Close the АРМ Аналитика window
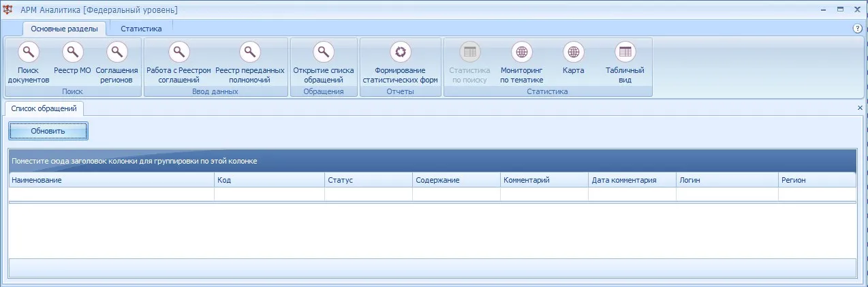 point(857,10)
